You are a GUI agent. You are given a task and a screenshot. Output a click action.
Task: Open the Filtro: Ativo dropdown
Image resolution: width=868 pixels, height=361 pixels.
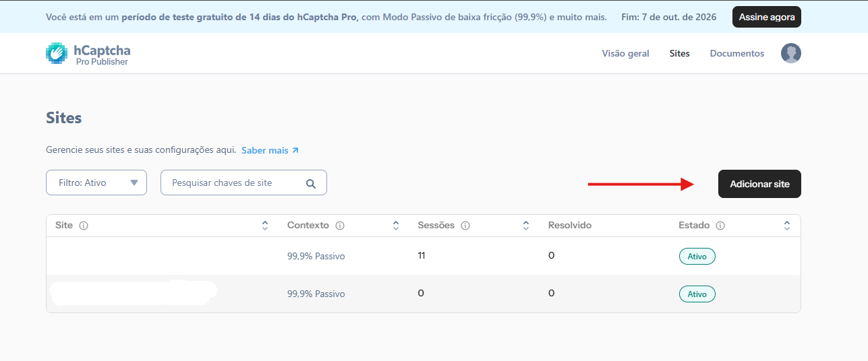[x=96, y=183]
